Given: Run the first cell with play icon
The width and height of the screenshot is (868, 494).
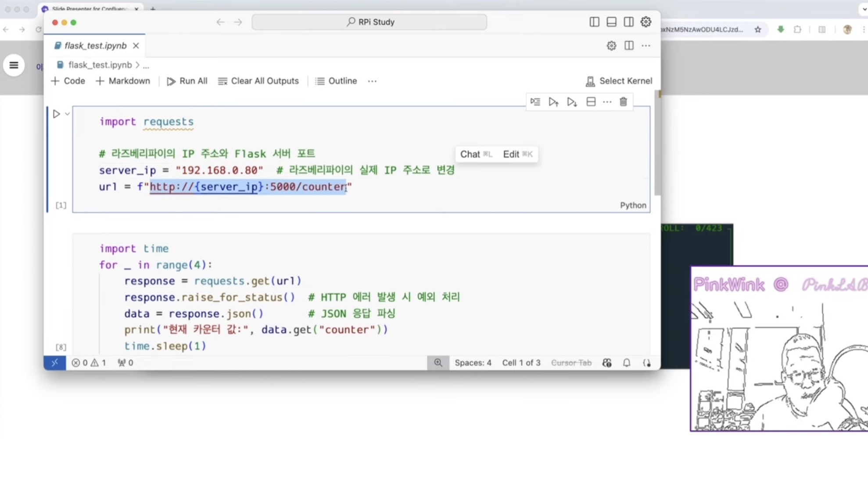Looking at the screenshot, I should (x=56, y=114).
